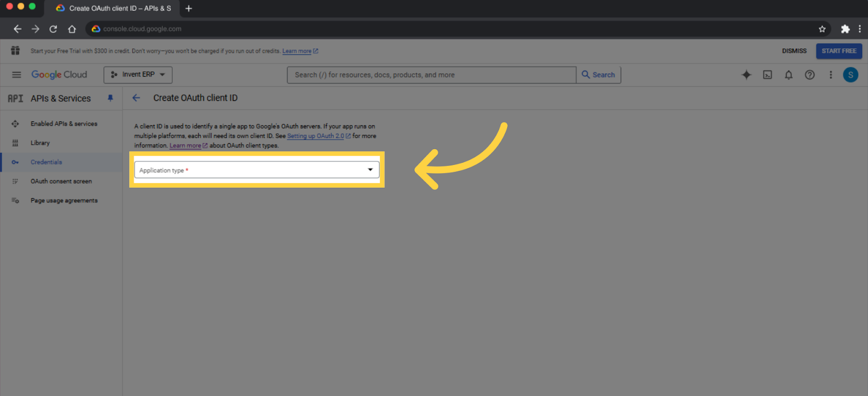Open OAuth consent screen page
Image resolution: width=868 pixels, height=396 pixels.
tap(61, 181)
